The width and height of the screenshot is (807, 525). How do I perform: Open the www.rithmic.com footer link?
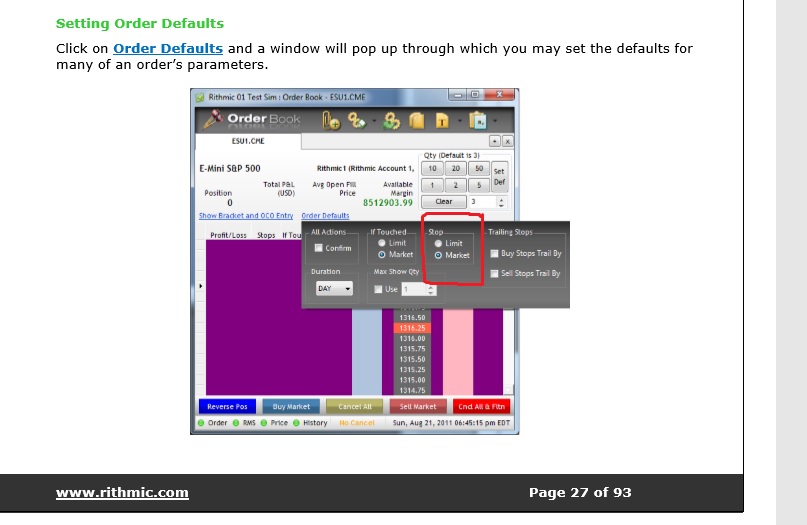[x=122, y=493]
